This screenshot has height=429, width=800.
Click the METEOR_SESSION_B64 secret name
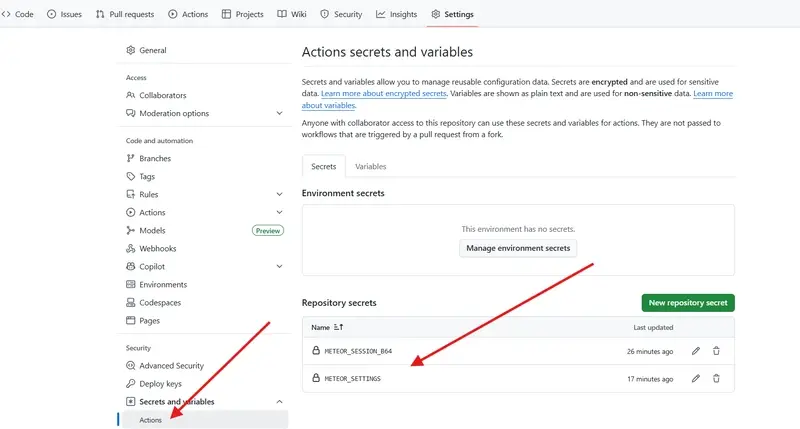(358, 351)
